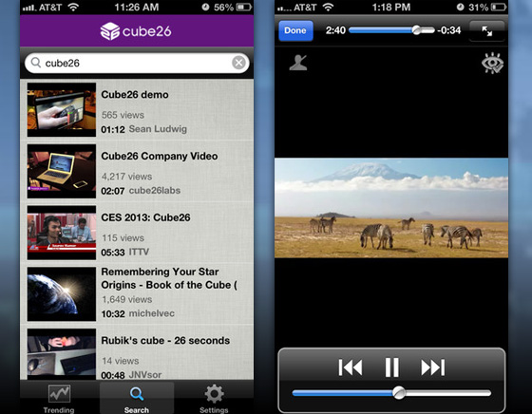Click the cube26 search text field

click(137, 63)
